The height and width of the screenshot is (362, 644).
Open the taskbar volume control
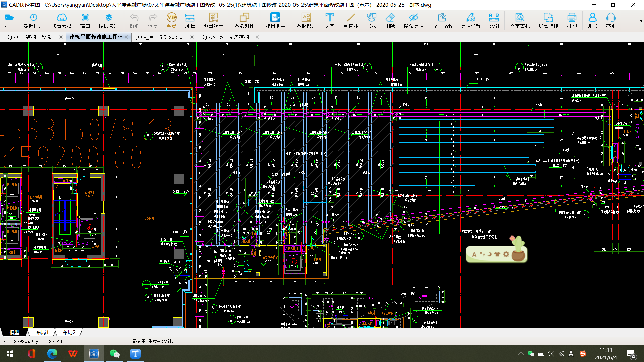click(x=551, y=354)
